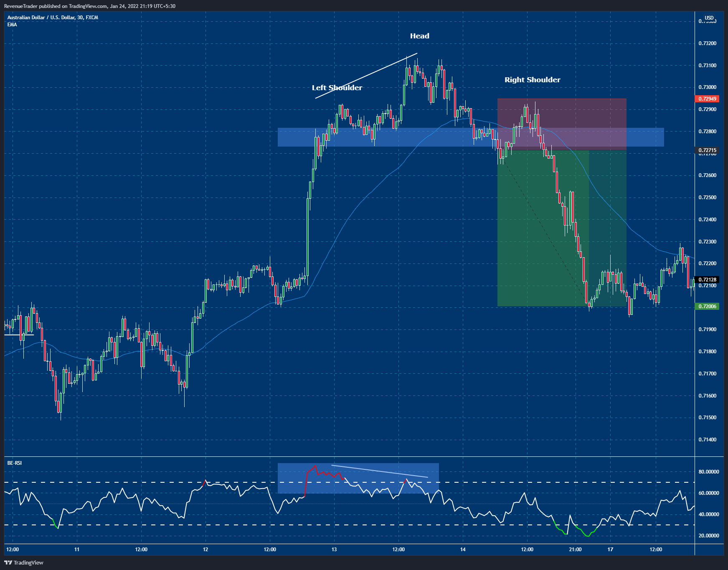Click the 0.71400 price axis value

click(708, 440)
